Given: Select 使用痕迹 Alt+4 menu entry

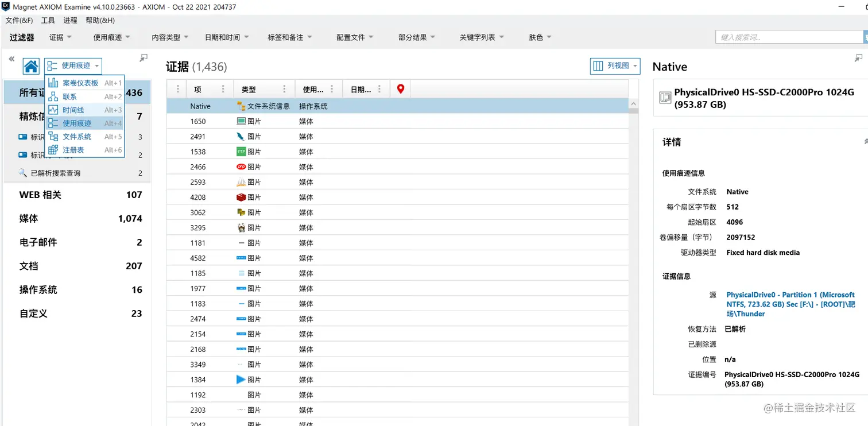Looking at the screenshot, I should click(x=85, y=123).
